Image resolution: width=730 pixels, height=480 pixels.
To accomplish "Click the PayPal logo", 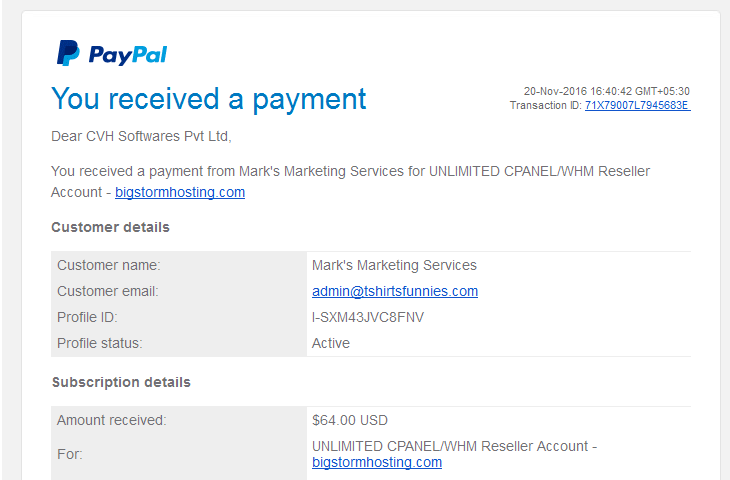I will [x=112, y=53].
